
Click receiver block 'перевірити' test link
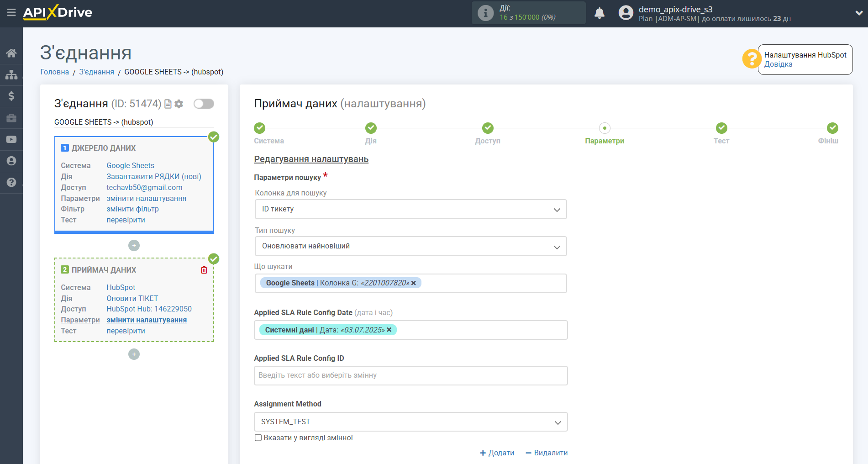[x=126, y=331]
